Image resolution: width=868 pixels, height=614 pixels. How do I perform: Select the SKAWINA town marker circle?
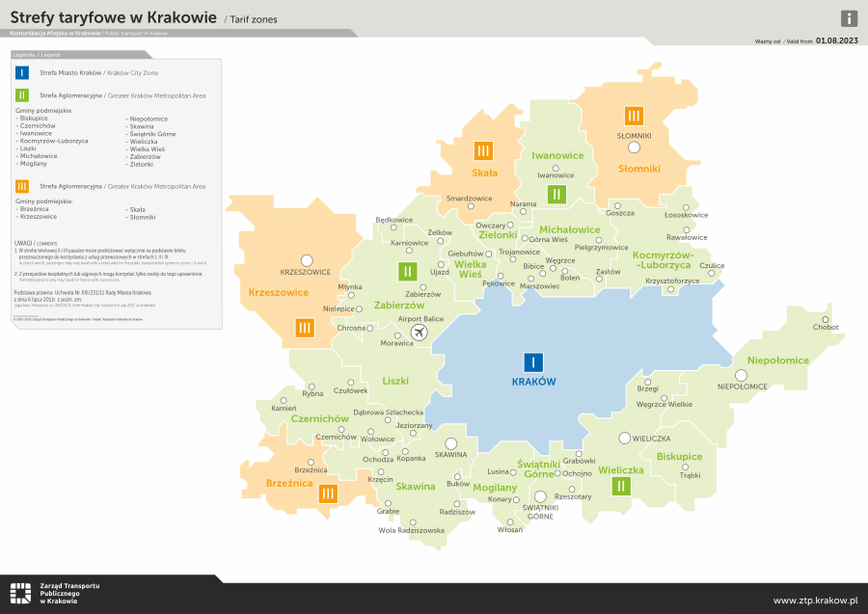click(450, 443)
